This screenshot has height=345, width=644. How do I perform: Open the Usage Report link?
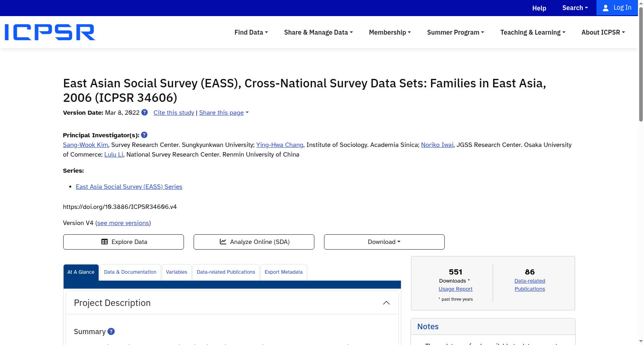coord(456,289)
